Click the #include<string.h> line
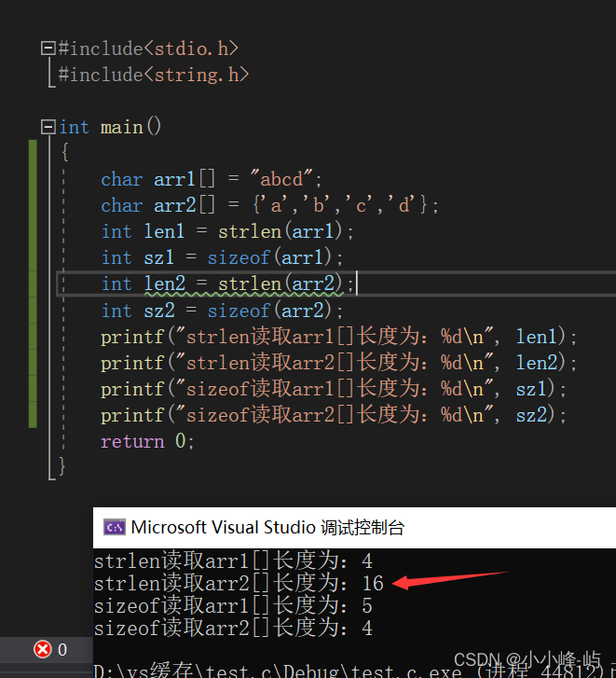616x678 pixels. [154, 75]
